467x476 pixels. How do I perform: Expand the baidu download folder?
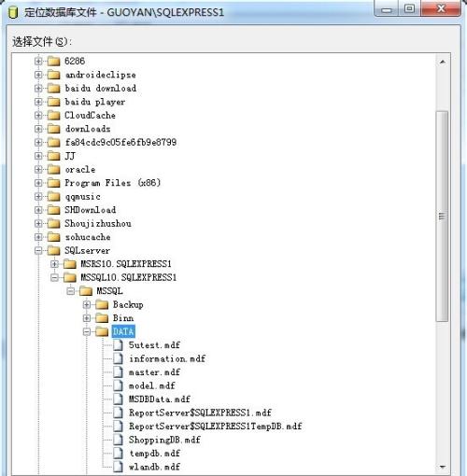click(38, 89)
